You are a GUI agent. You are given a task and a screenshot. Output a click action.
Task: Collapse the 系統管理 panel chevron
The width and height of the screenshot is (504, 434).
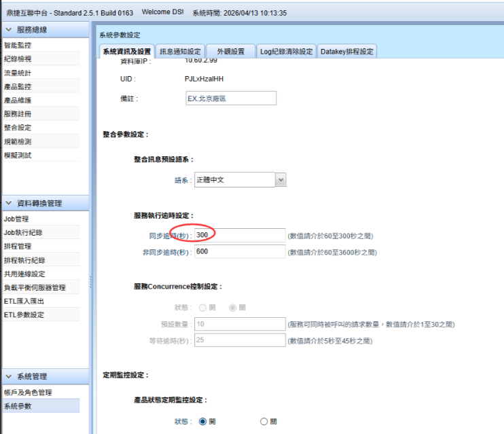tap(8, 376)
